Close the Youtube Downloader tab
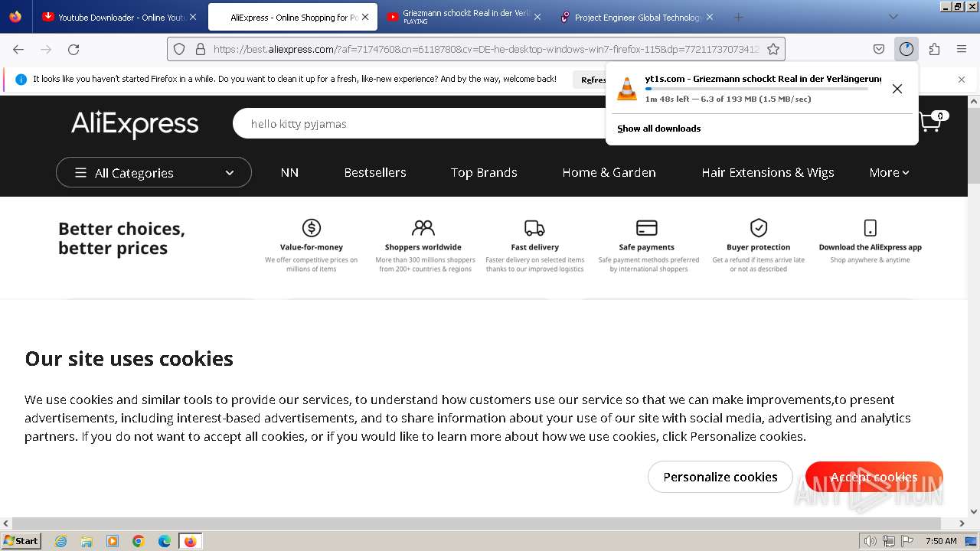The width and height of the screenshot is (980, 551). click(193, 17)
